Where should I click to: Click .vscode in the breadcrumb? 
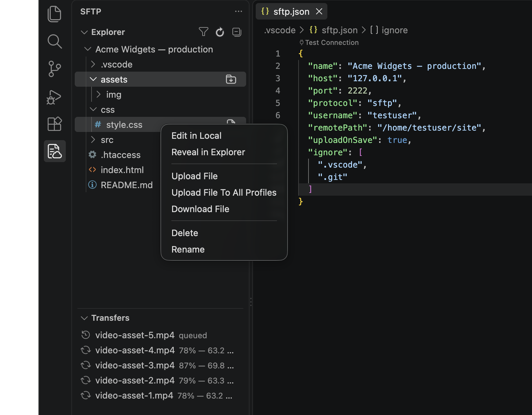point(280,30)
